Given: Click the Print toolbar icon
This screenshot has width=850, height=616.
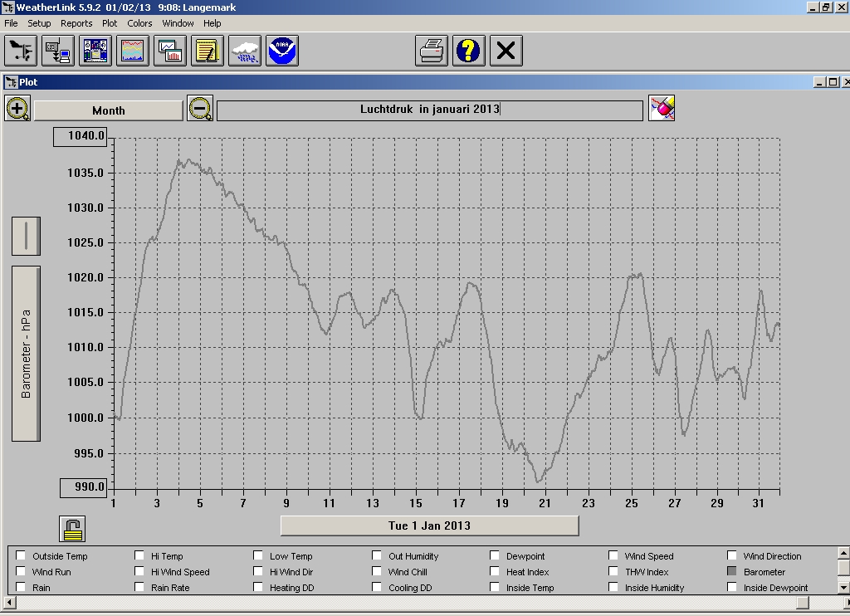Looking at the screenshot, I should pyautogui.click(x=432, y=51).
